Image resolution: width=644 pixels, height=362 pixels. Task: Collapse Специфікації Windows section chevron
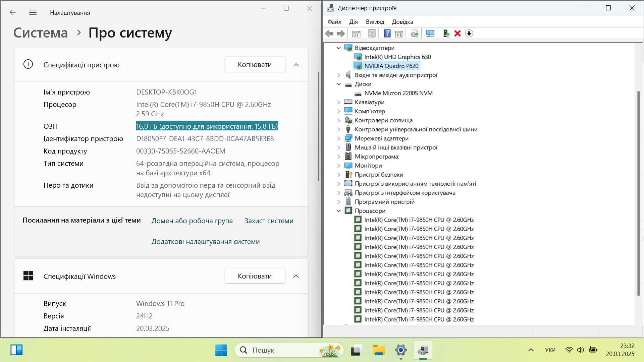296,276
